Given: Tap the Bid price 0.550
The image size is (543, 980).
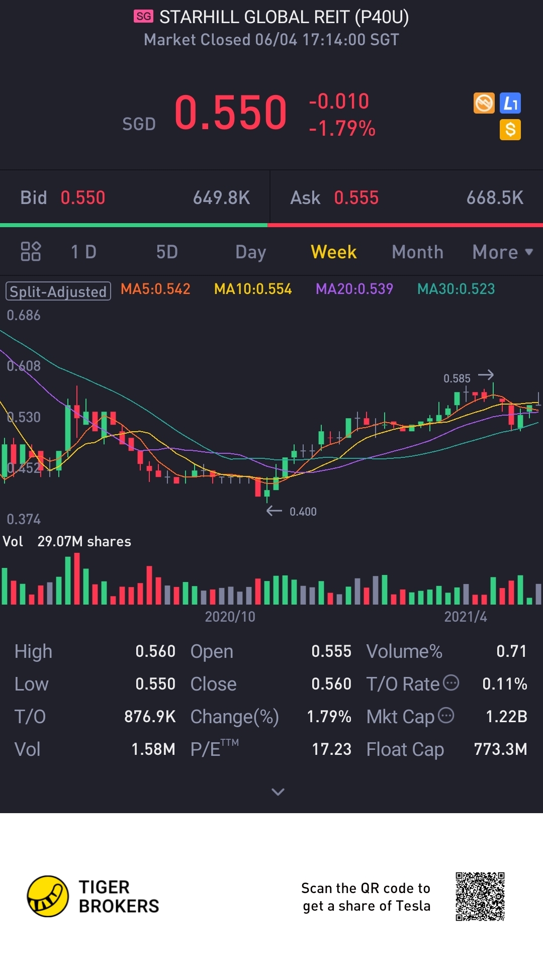Looking at the screenshot, I should pos(83,198).
